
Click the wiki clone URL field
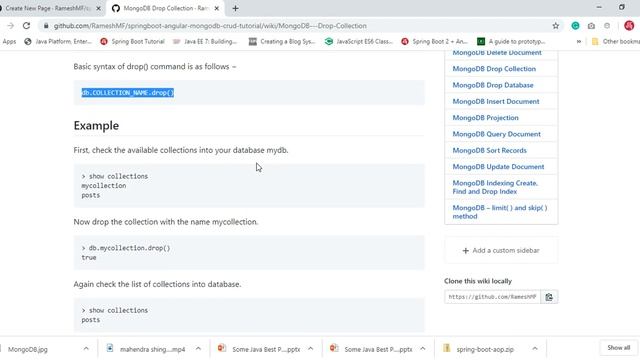tap(492, 297)
